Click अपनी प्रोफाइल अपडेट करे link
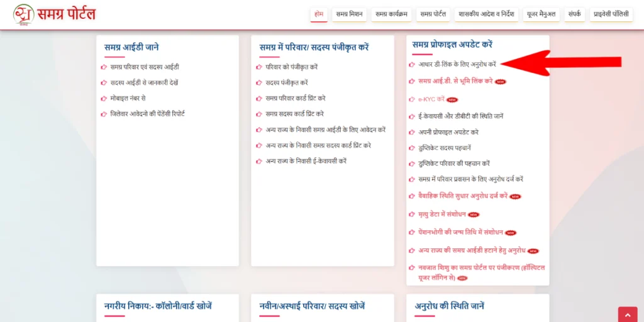Viewport: 644px width, 322px height. [448, 133]
